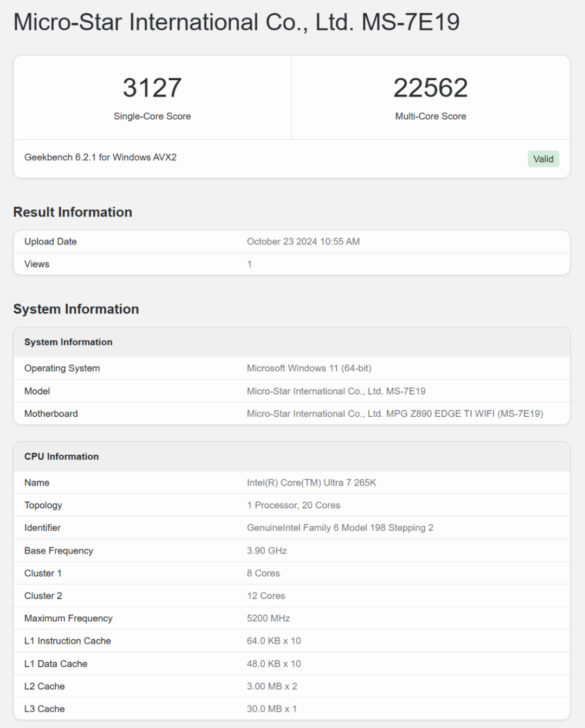This screenshot has width=585, height=728.
Task: Click the CPU Information table header
Action: pyautogui.click(x=61, y=456)
